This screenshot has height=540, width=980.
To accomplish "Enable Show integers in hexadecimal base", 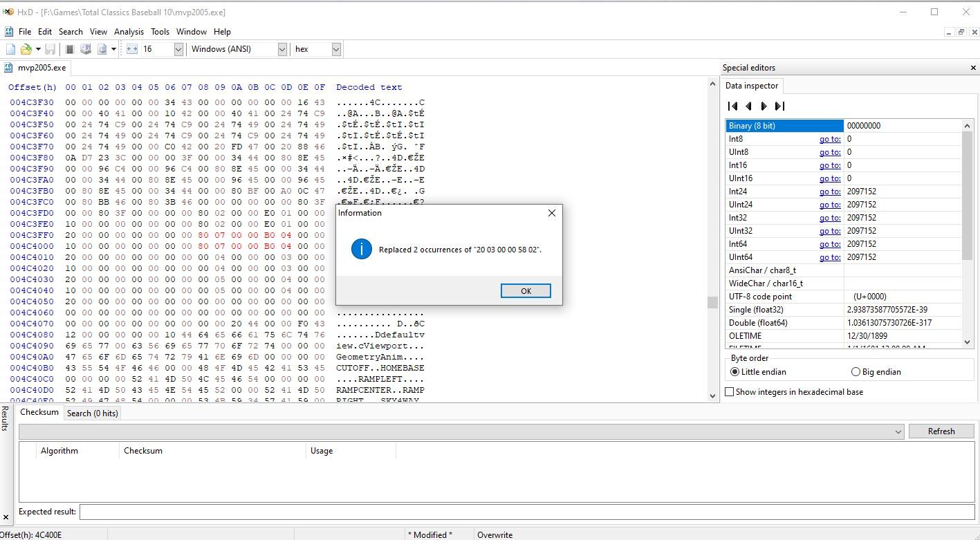I will [x=729, y=391].
